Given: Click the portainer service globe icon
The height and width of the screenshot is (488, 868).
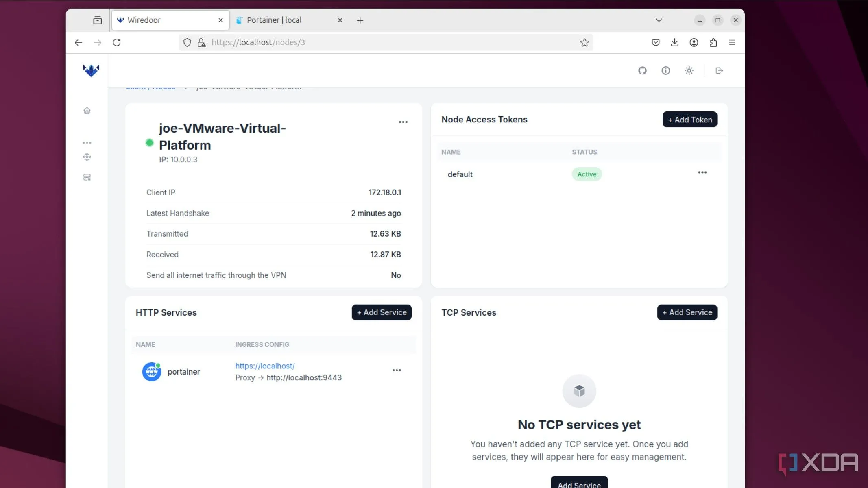Looking at the screenshot, I should [152, 372].
